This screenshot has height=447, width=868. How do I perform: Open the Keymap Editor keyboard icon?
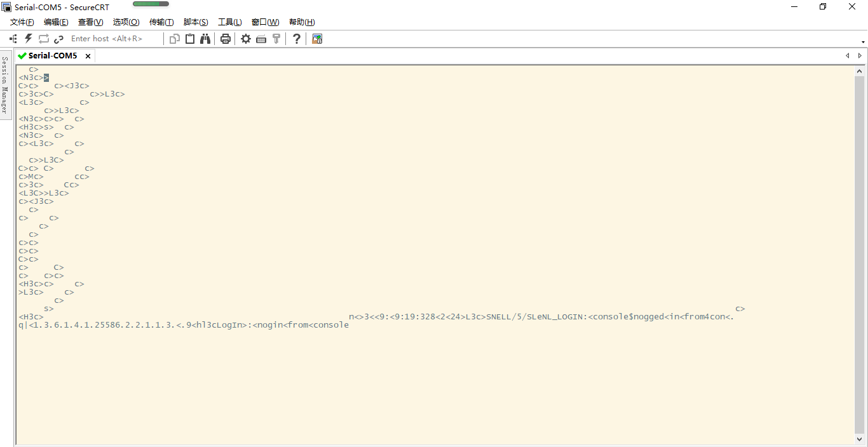point(261,39)
